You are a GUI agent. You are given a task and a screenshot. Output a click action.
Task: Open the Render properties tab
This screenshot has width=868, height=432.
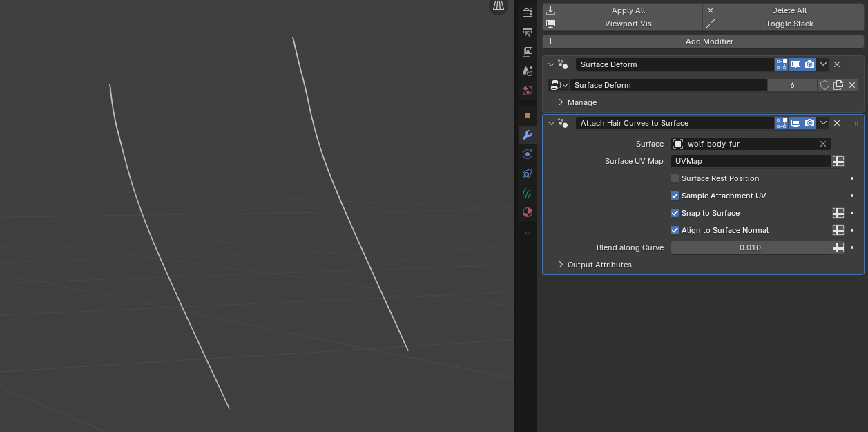(x=528, y=13)
